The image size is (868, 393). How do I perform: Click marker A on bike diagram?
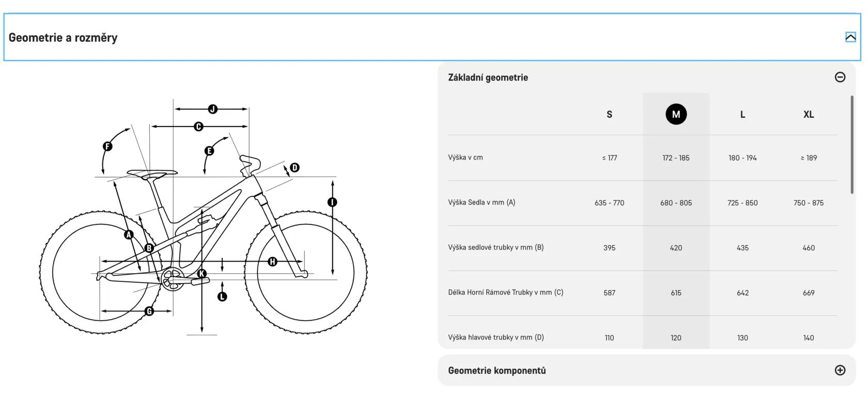click(x=129, y=235)
